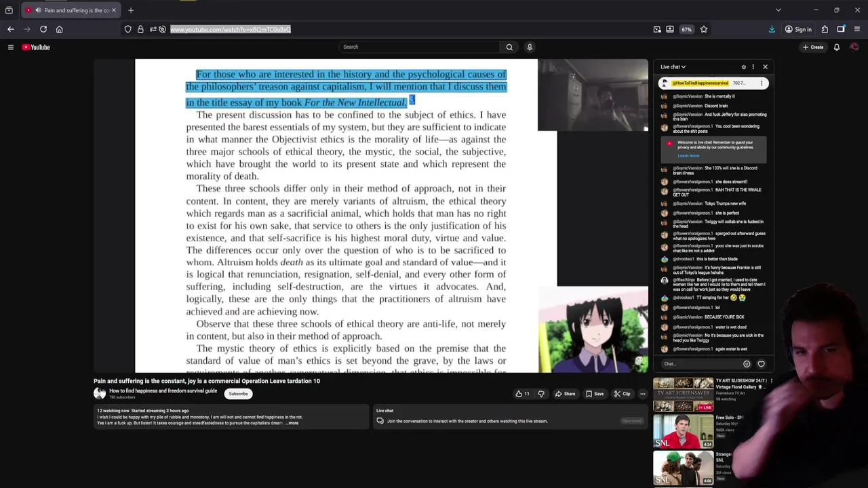This screenshot has width=868, height=488.
Task: Click the Create button
Action: pyautogui.click(x=812, y=47)
